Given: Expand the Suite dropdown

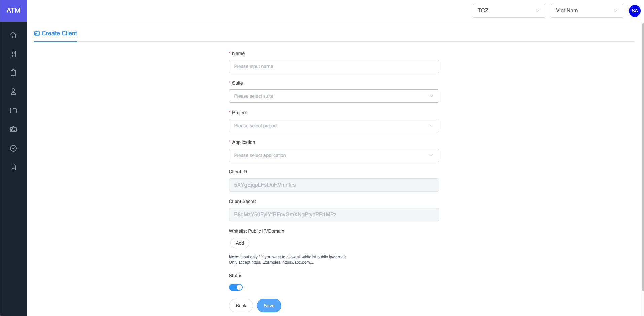Looking at the screenshot, I should click(334, 96).
